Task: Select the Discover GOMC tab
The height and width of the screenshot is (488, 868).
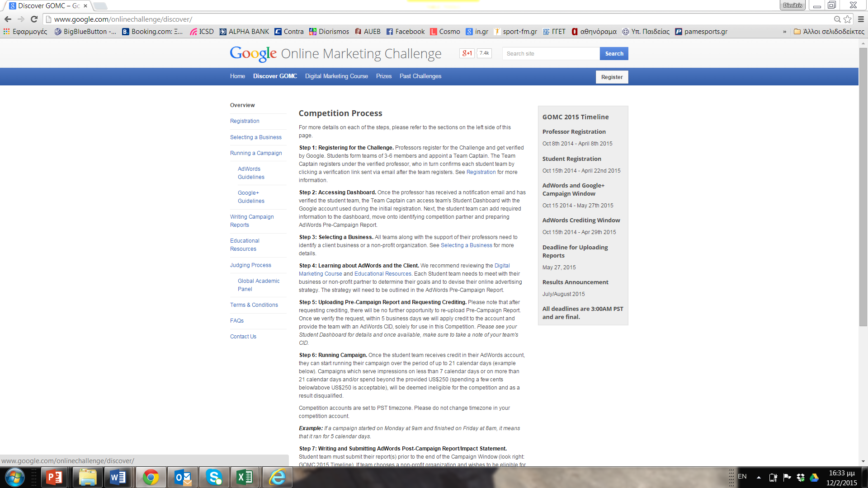Action: (x=275, y=76)
